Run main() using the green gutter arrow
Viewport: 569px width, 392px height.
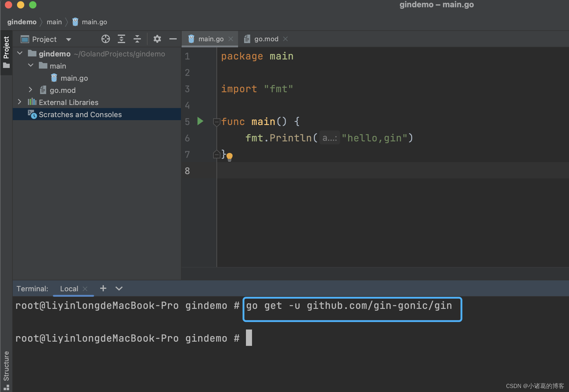coord(200,121)
